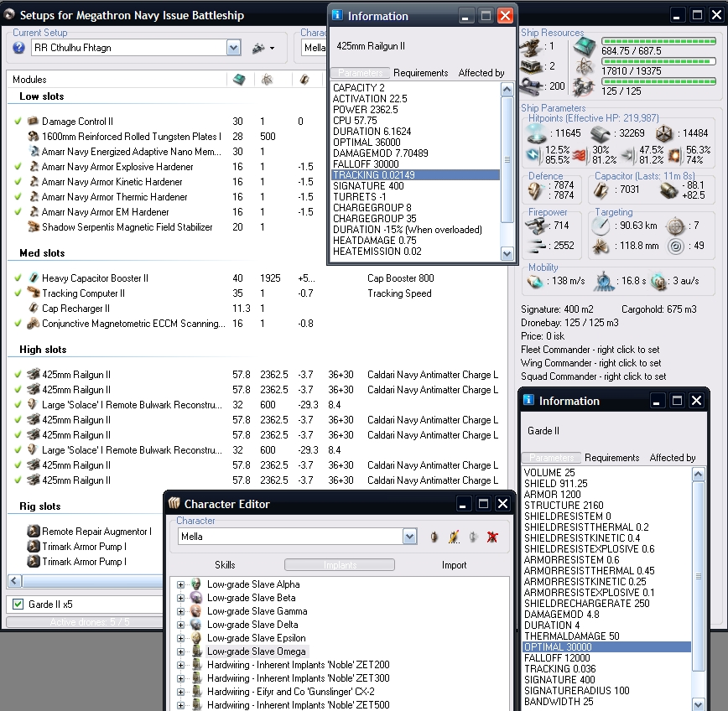This screenshot has height=711, width=728.
Task: Click the drone bandwidth icon near 125 / 125
Action: (x=584, y=87)
